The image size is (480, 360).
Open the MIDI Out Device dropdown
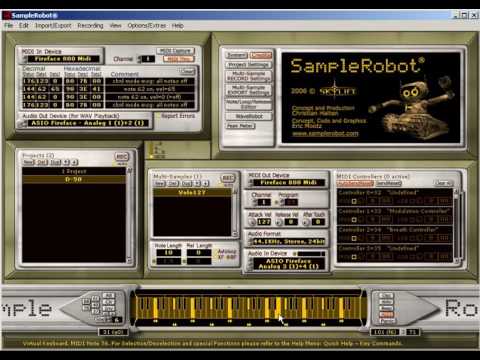coord(288,183)
